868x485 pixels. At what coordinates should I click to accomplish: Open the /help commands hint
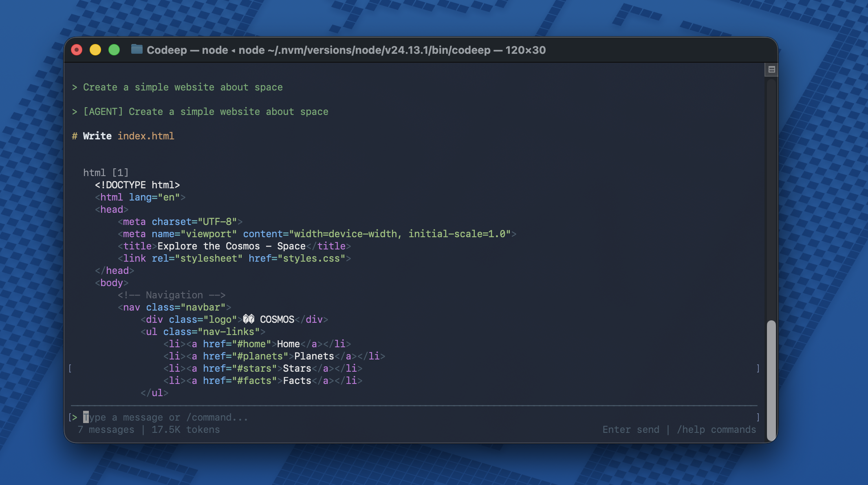[x=717, y=430]
